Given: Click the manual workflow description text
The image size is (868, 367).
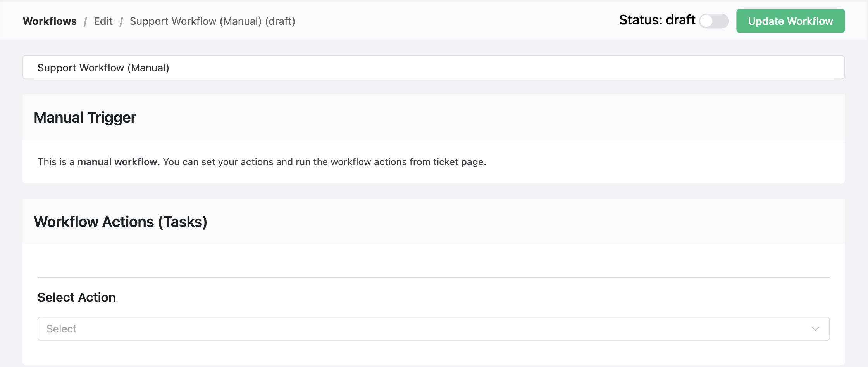Looking at the screenshot, I should (x=262, y=162).
